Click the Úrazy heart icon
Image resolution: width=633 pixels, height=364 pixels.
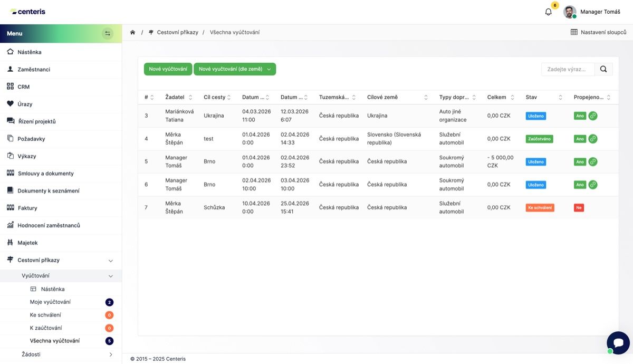[10, 104]
